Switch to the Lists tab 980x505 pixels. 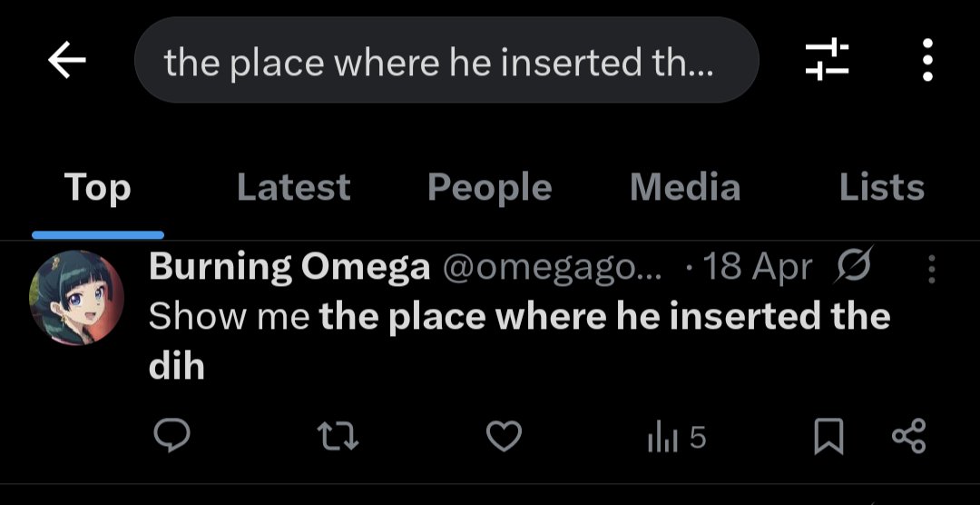(x=881, y=187)
